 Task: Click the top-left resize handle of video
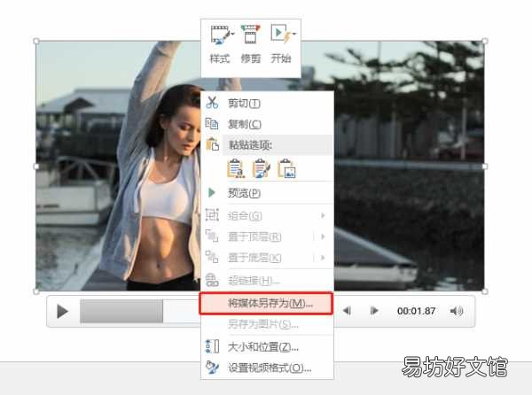[x=36, y=41]
